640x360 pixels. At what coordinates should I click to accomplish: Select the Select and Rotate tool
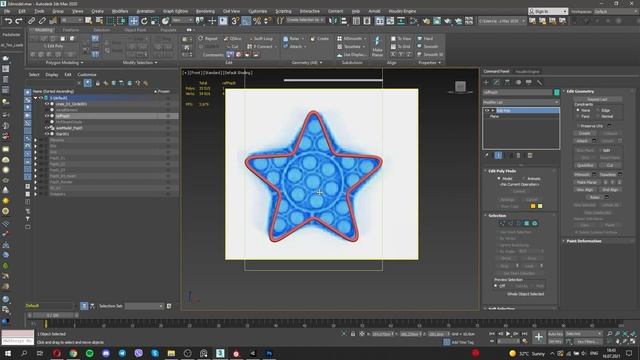[x=144, y=21]
